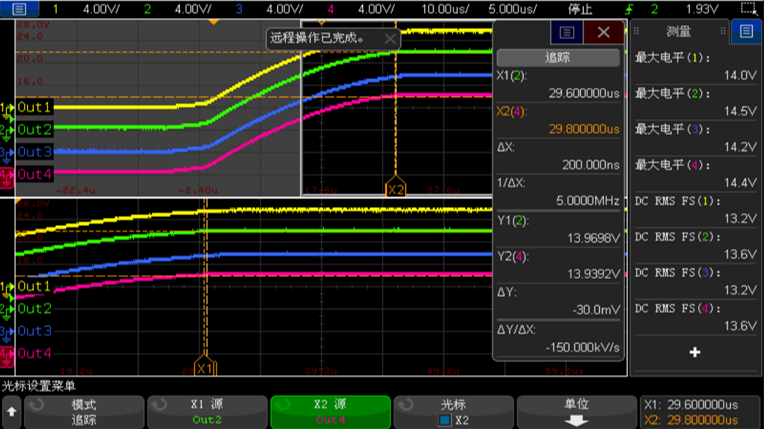Screen dimensions: 764x429
Task: Click the dashed selection rectangle icon
Action: point(749,8)
